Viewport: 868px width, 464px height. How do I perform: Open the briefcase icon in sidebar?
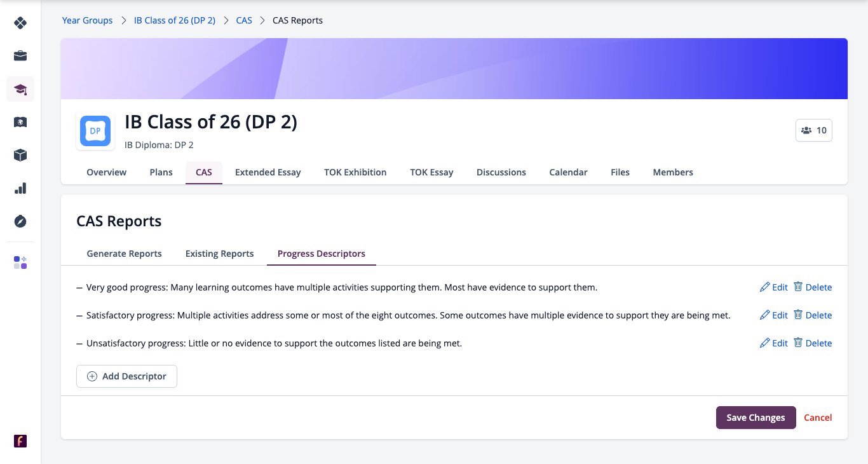[x=20, y=56]
